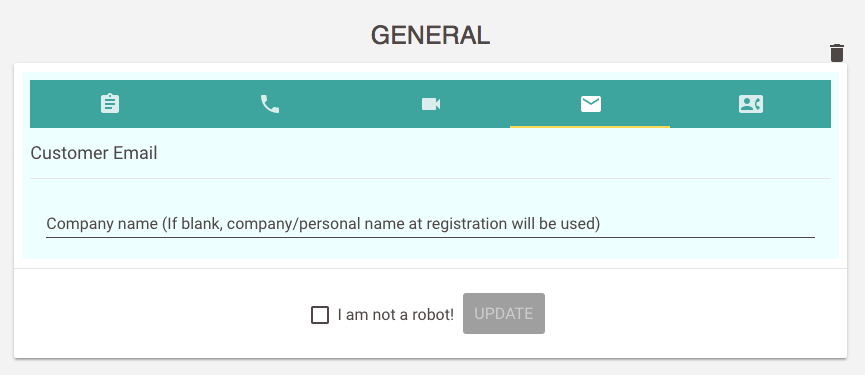
Task: Open the clipboard form tab
Action: coord(110,104)
